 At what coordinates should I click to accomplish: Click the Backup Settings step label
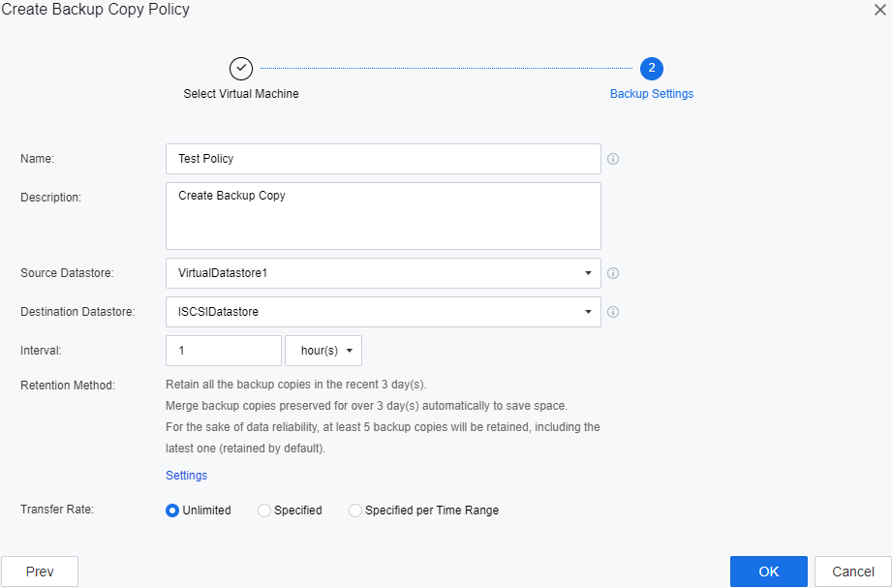pos(651,94)
